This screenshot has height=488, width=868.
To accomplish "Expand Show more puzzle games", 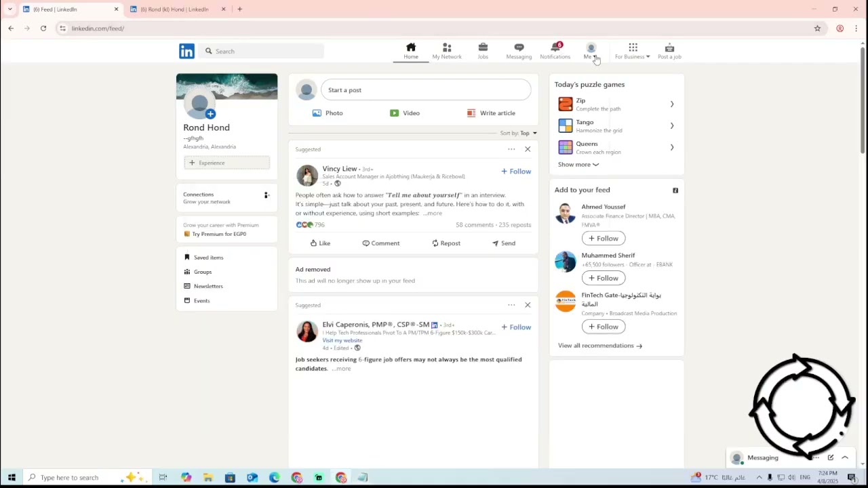I will (578, 165).
